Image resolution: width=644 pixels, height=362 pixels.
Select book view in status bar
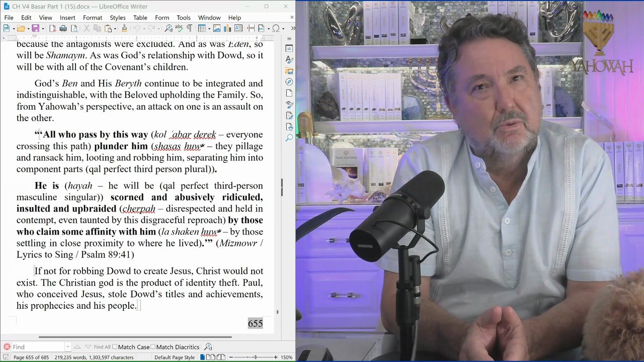220,357
